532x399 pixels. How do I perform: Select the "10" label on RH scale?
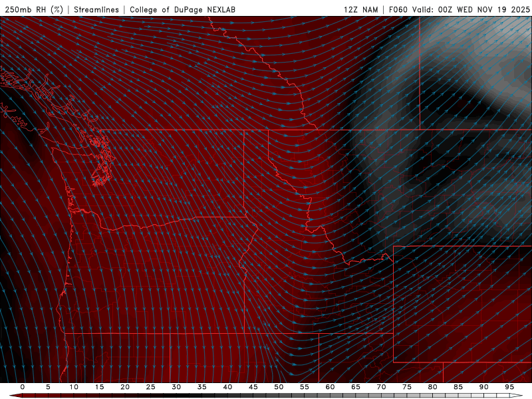coord(74,387)
